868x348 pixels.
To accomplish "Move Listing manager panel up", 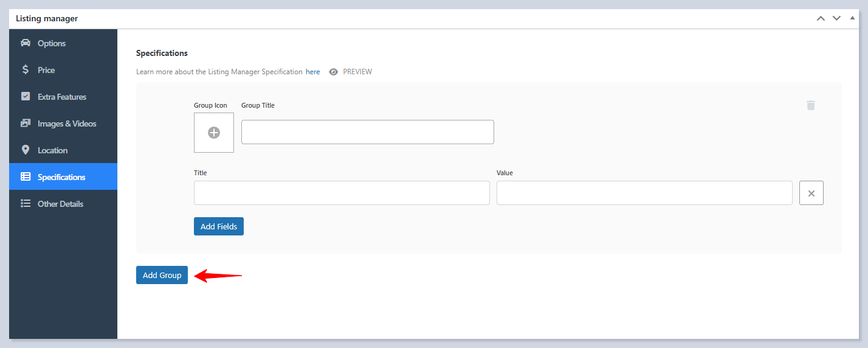I will tap(821, 18).
